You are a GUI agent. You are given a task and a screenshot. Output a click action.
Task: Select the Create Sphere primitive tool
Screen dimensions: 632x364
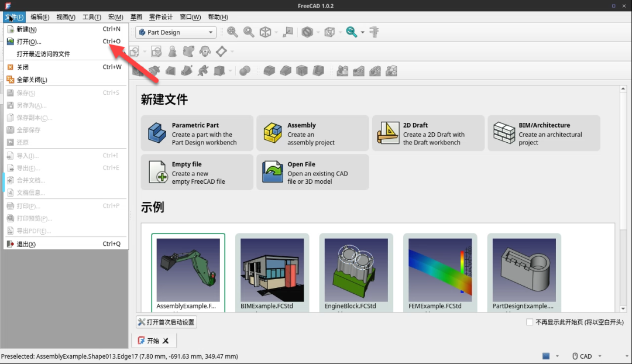[245, 70]
